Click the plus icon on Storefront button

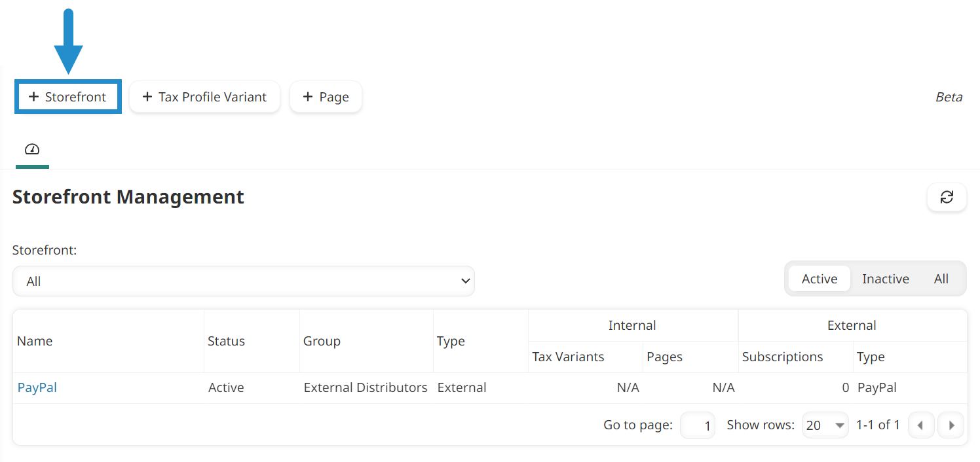pyautogui.click(x=33, y=96)
